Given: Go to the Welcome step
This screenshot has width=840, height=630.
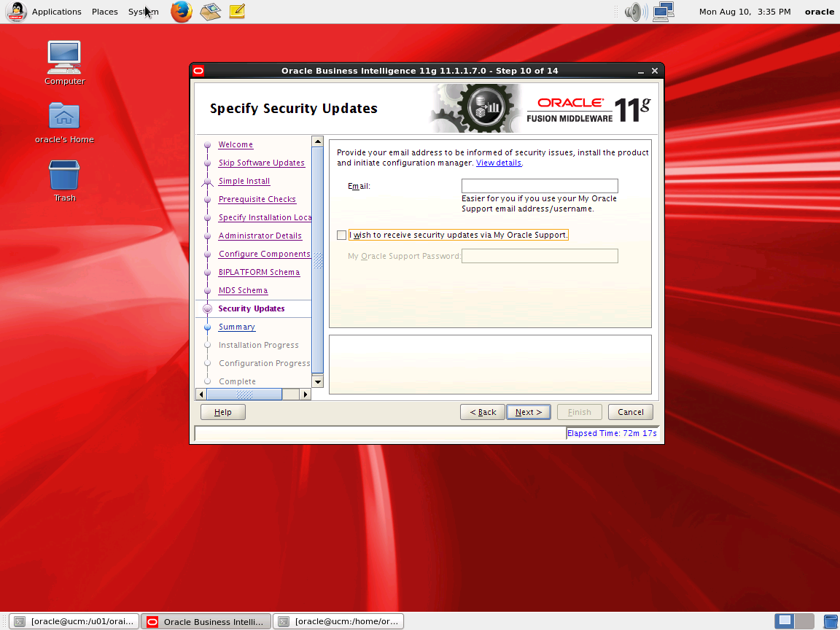Looking at the screenshot, I should [x=236, y=144].
